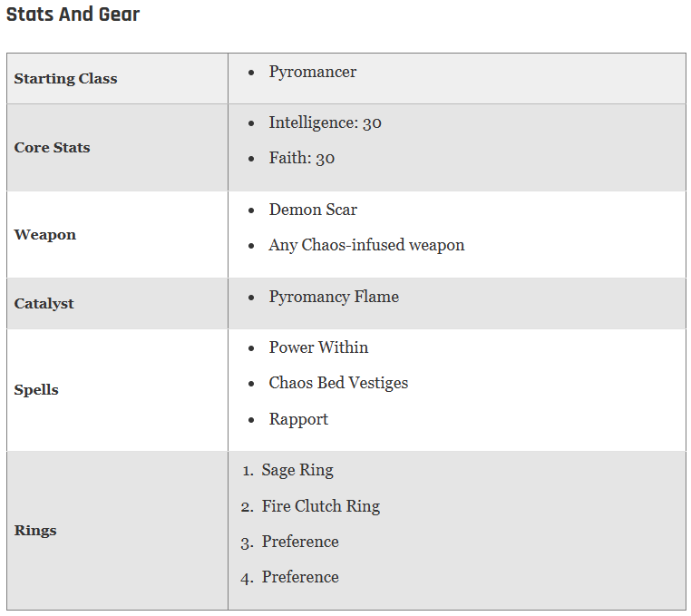Select the Core Stats label
Image resolution: width=691 pixels, height=616 pixels.
click(x=52, y=147)
